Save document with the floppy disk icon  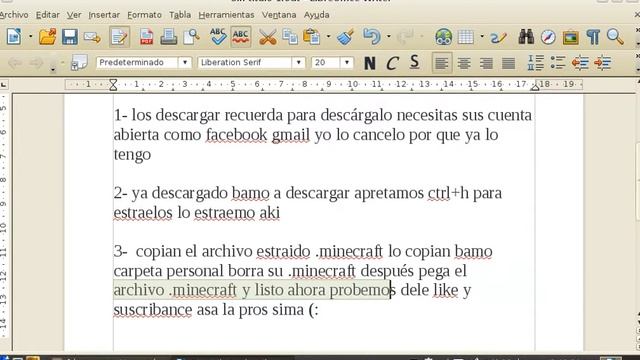tap(69, 37)
